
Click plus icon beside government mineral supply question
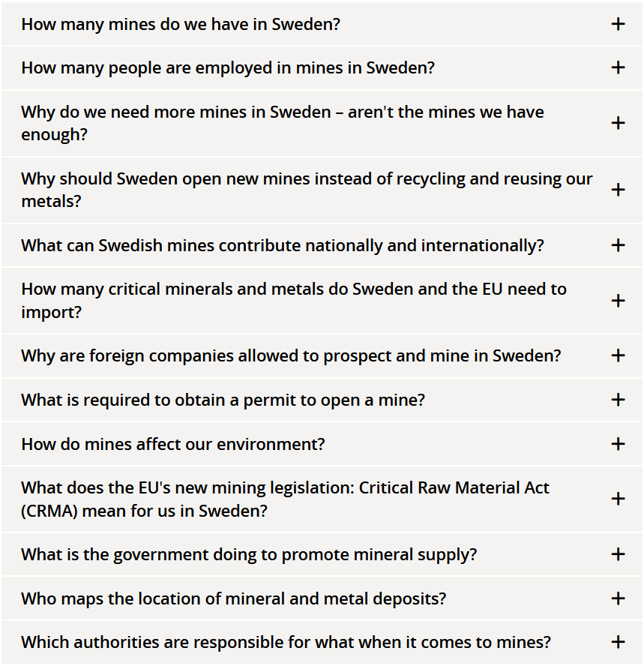click(618, 555)
